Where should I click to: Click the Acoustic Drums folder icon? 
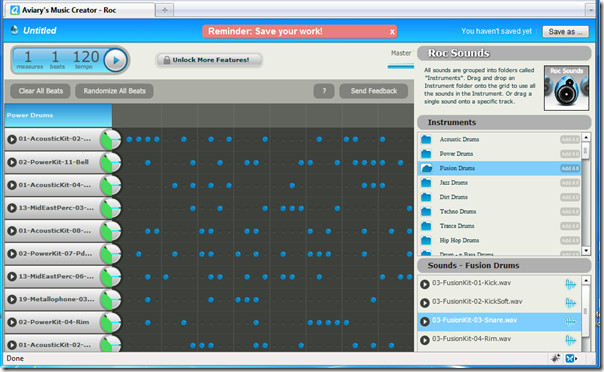426,139
